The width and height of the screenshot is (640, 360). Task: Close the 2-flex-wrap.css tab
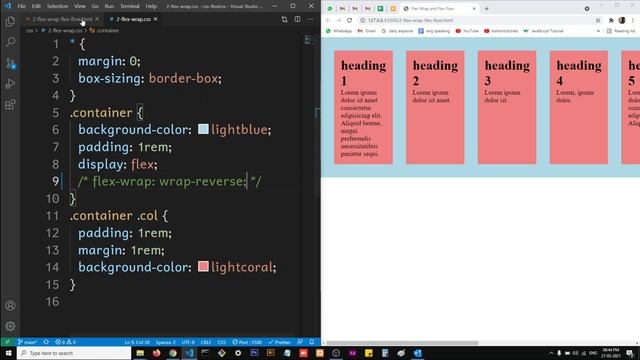click(156, 19)
